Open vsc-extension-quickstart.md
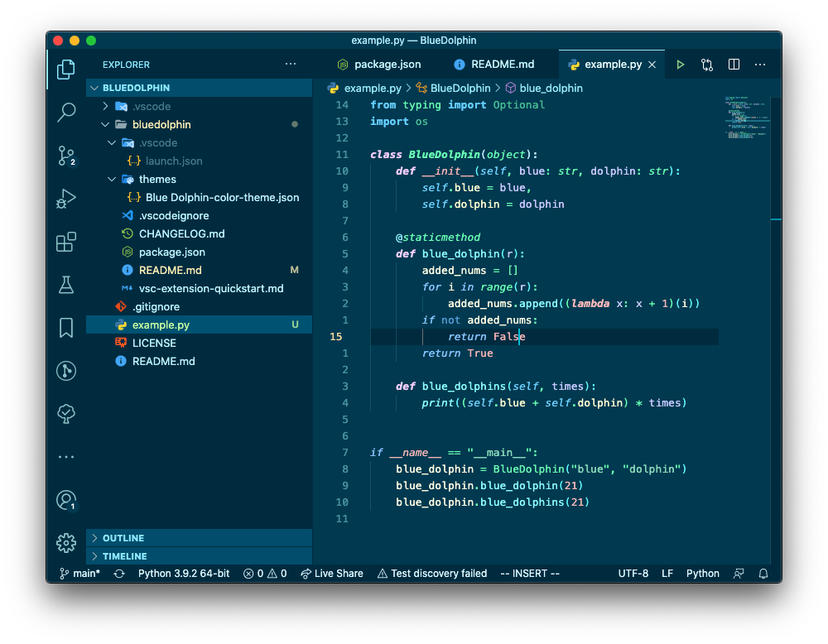 pos(199,288)
